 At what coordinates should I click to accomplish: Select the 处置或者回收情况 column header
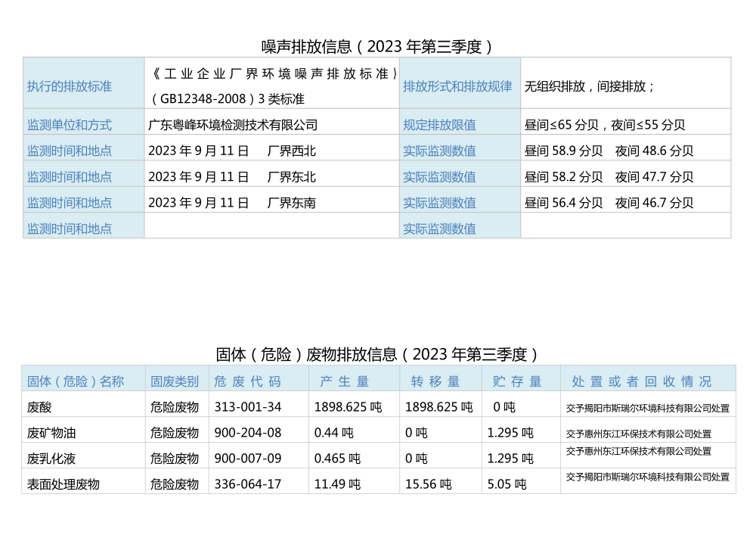tap(649, 378)
